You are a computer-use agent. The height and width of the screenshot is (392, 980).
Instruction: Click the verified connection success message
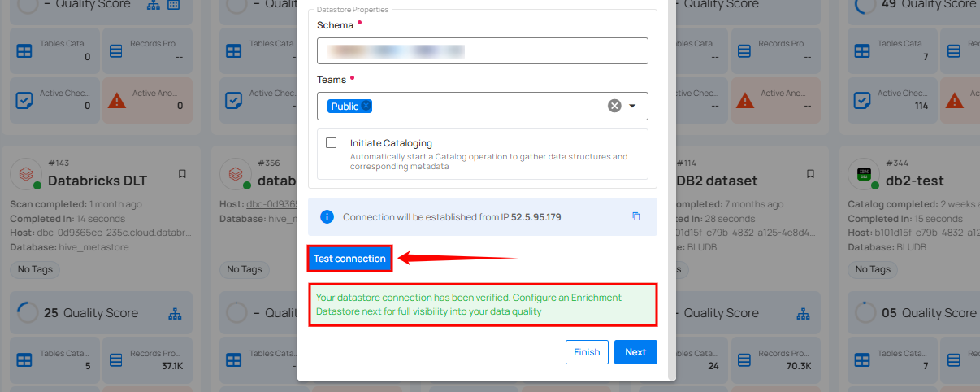[483, 305]
